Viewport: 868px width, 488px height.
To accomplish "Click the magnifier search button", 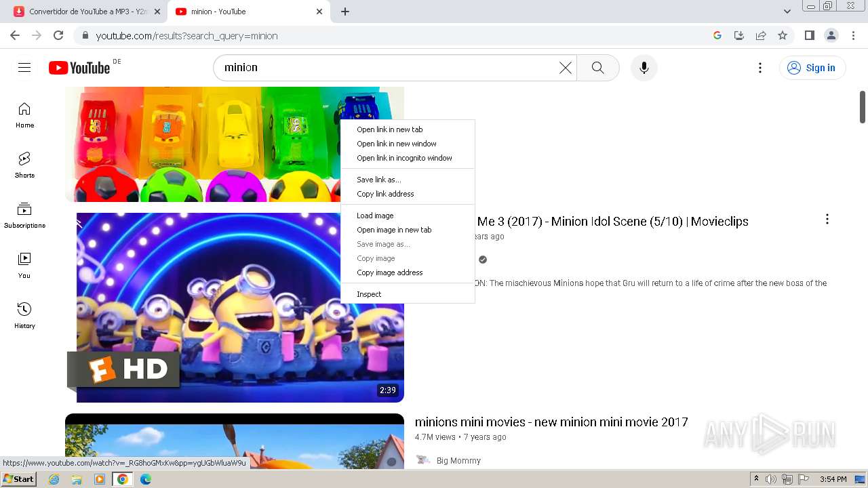I will [597, 68].
